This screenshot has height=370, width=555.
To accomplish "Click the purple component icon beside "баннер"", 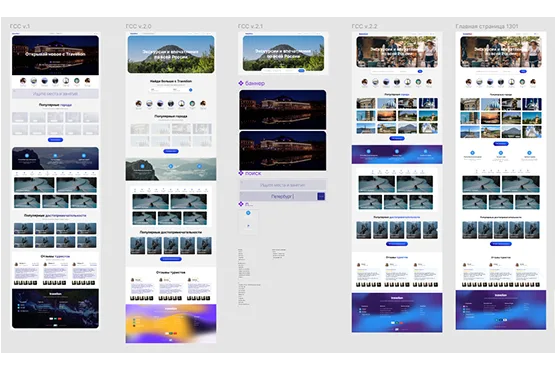I will pos(241,83).
